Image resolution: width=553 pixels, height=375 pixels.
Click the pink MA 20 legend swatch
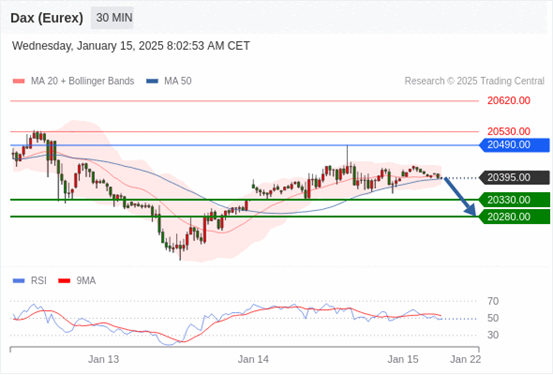[x=19, y=81]
